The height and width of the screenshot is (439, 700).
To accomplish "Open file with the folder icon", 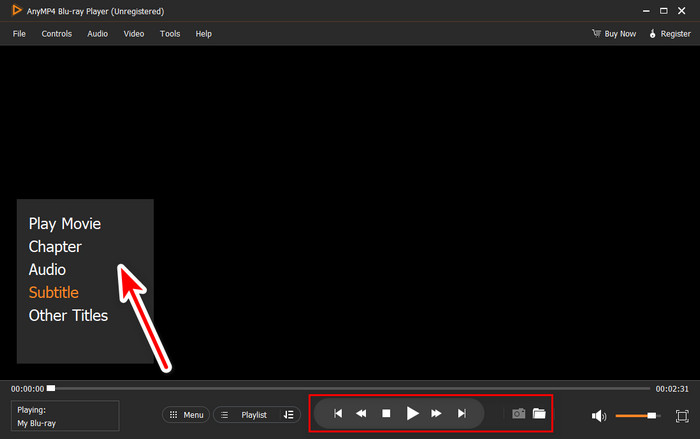I will pos(539,414).
